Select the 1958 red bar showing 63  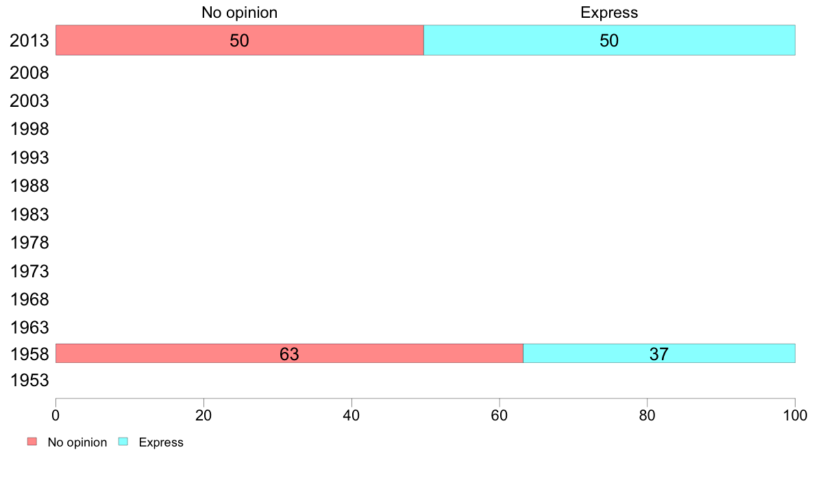[289, 353]
